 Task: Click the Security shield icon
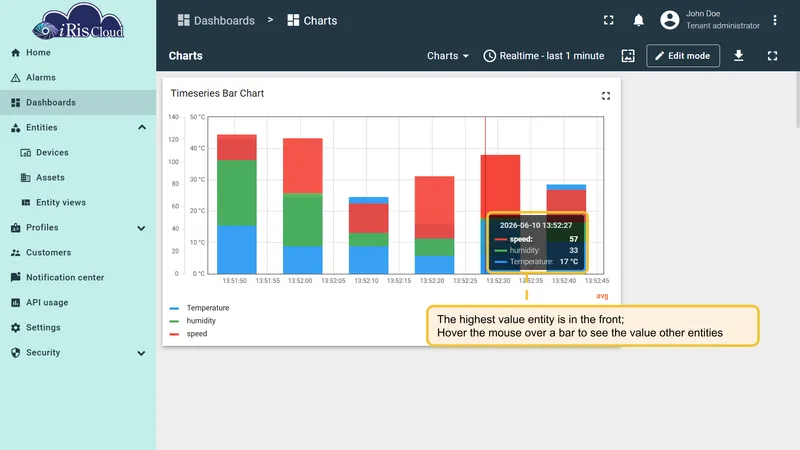[x=15, y=353]
